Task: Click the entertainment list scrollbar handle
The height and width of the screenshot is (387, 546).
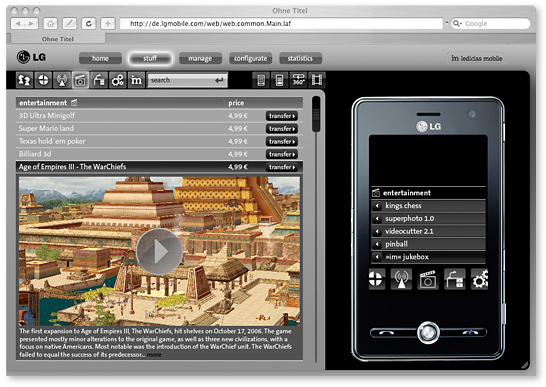Action: tap(316, 114)
